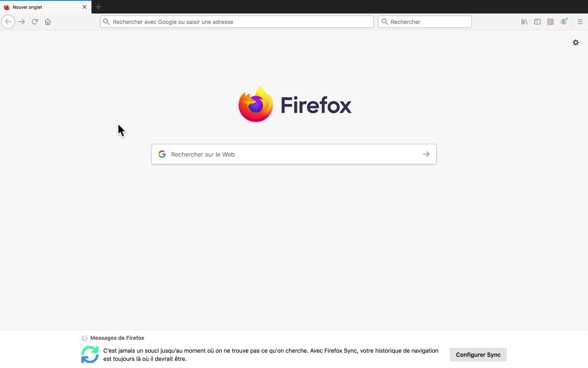Toggle the sidebar panel icon
This screenshot has width=588, height=368.
click(537, 22)
